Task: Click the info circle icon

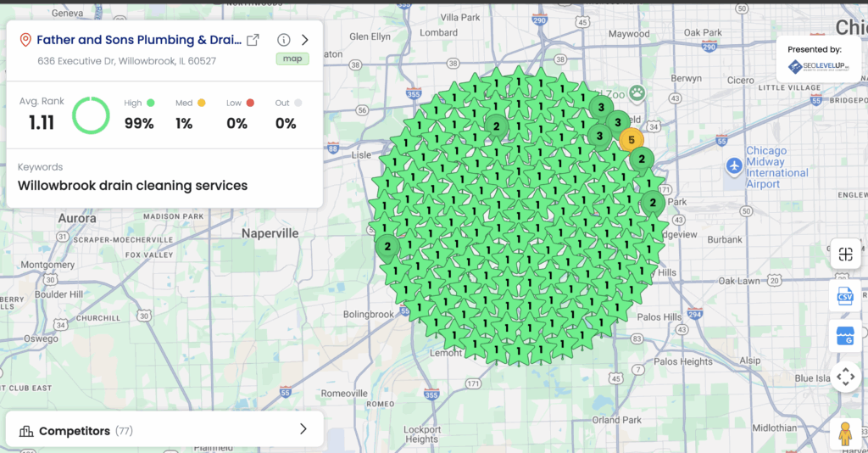Action: point(284,40)
